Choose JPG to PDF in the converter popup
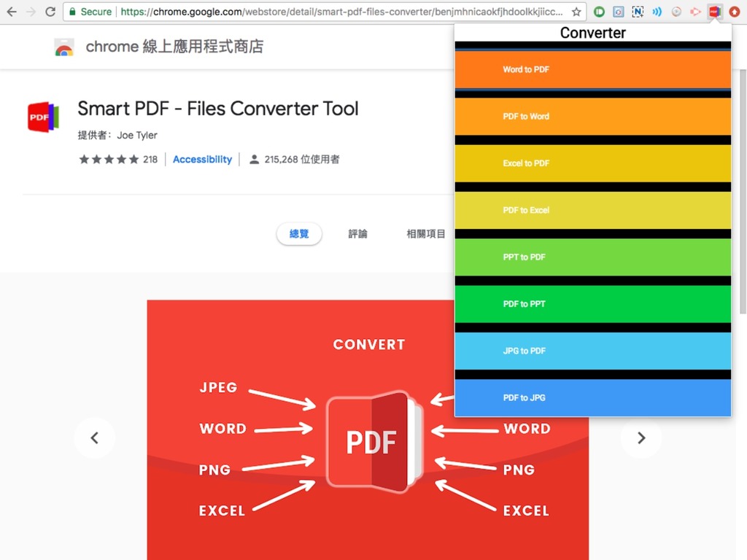This screenshot has height=560, width=747. click(x=592, y=351)
